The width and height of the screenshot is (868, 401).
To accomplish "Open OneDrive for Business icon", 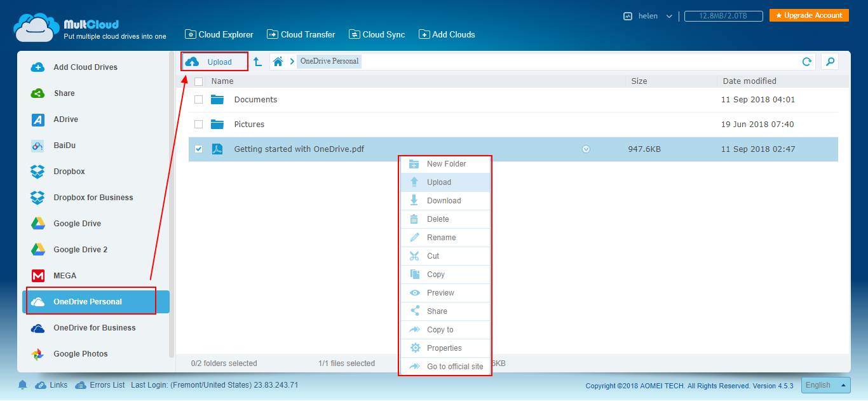I will [x=37, y=328].
